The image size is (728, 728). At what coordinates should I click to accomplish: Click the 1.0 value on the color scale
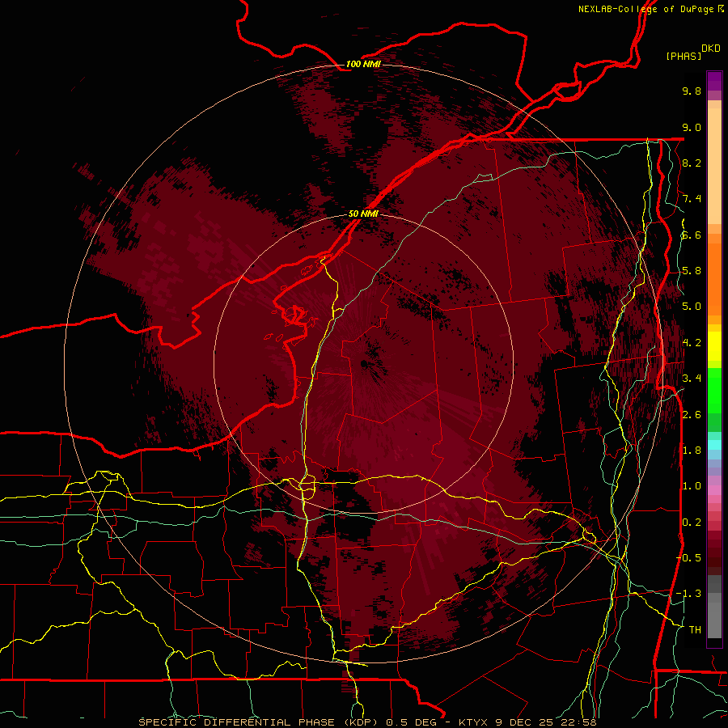(692, 485)
